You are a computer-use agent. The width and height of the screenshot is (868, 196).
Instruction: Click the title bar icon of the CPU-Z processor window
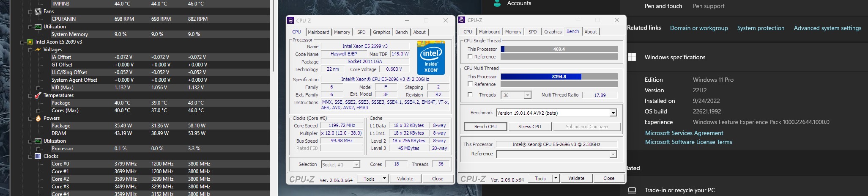coord(290,20)
